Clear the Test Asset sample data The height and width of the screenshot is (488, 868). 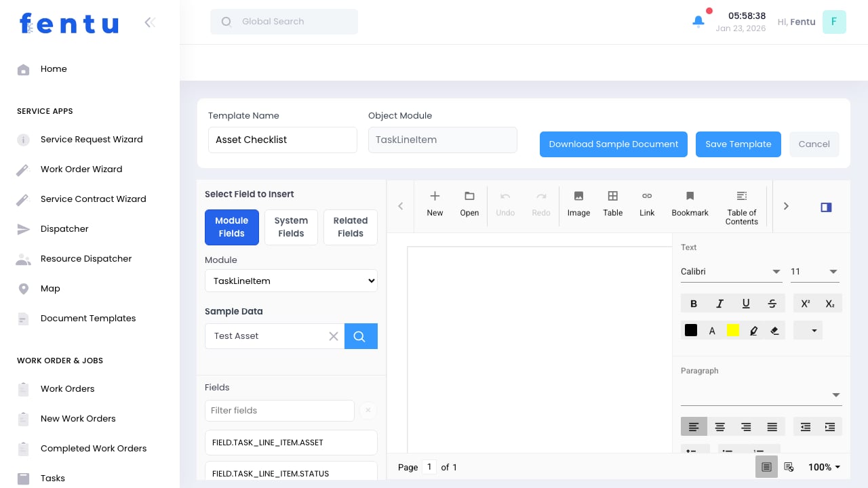tap(333, 336)
